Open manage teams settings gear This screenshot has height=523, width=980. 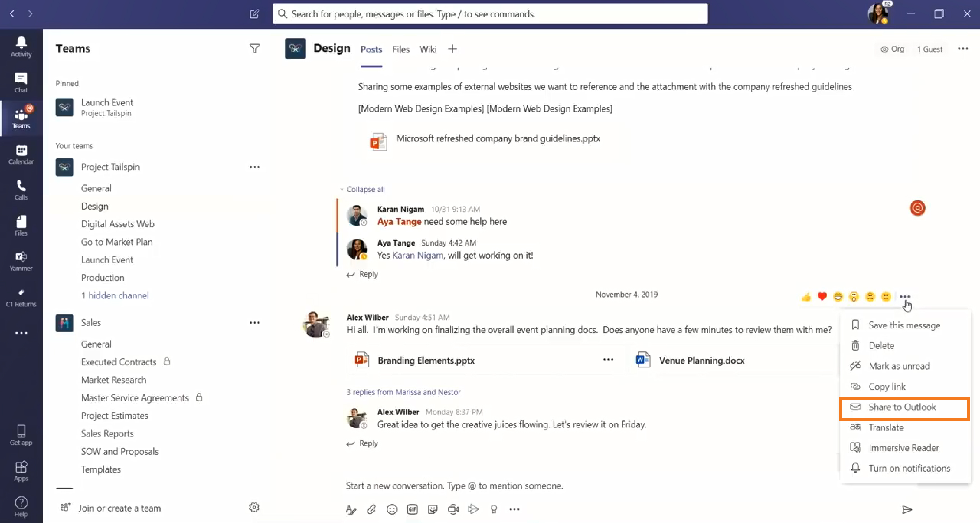pyautogui.click(x=254, y=507)
